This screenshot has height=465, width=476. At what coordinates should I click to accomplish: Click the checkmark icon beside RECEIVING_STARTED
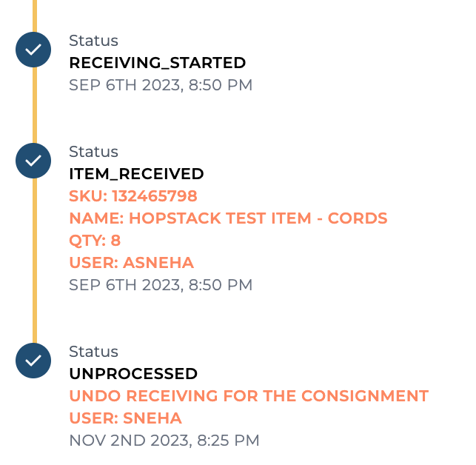coord(33,50)
